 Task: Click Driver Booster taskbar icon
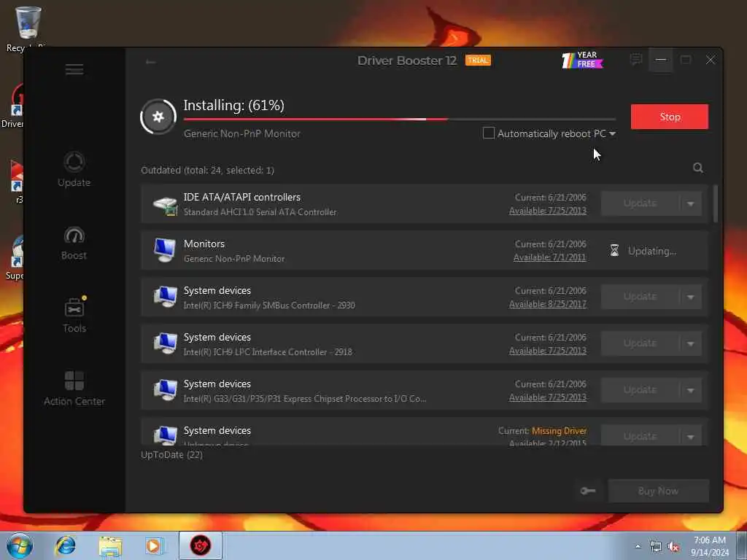point(201,545)
